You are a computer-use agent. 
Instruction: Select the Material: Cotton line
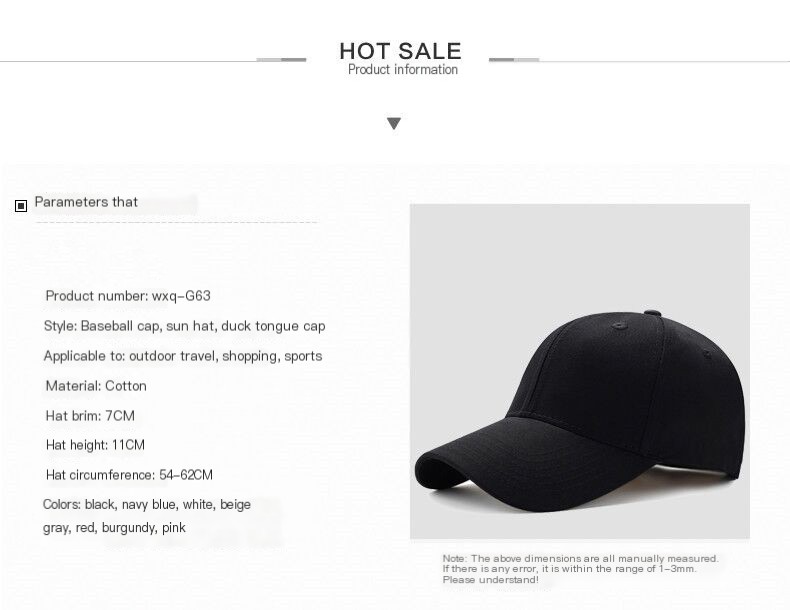[x=96, y=386]
